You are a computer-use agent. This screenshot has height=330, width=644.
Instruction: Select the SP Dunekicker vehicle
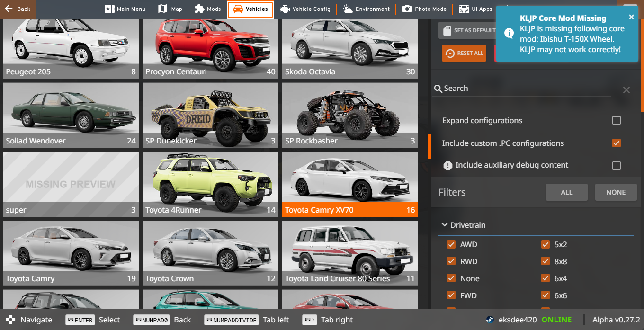coord(210,116)
